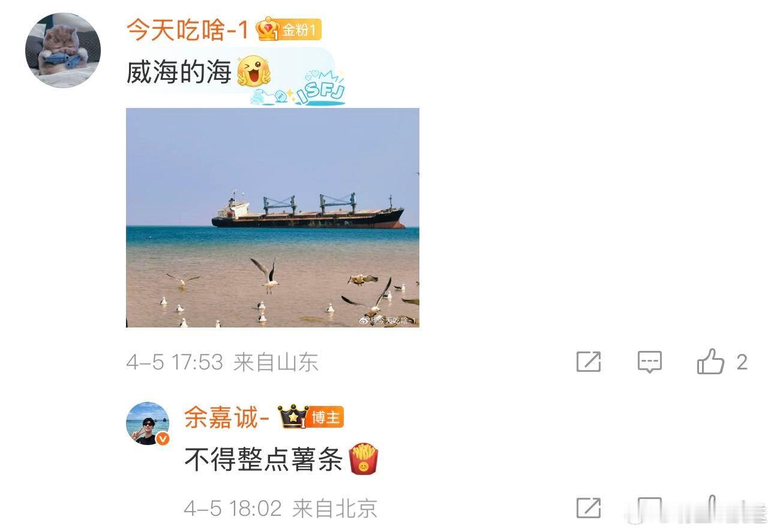
Task: Tap the 4-5 17:53 来自山东 timestamp
Action: point(222,362)
